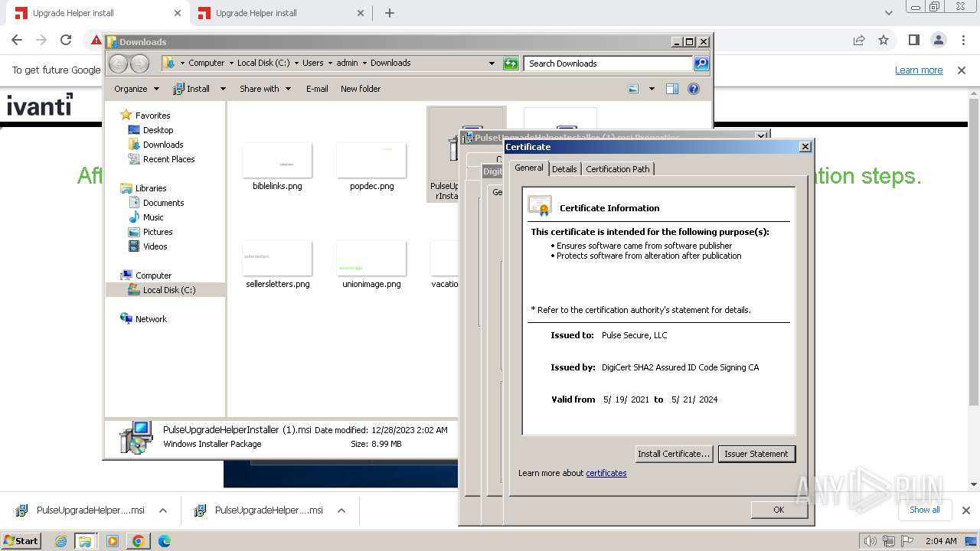Screen dimensions: 980x551
Task: Open Explorer help icon
Action: pos(694,89)
